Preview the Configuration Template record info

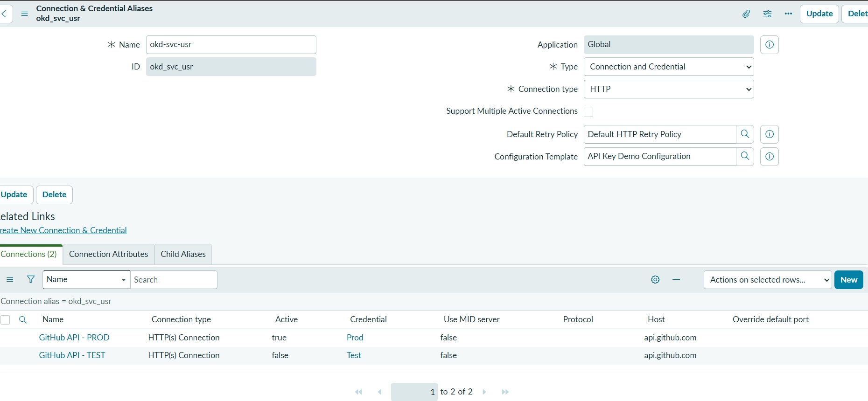770,157
